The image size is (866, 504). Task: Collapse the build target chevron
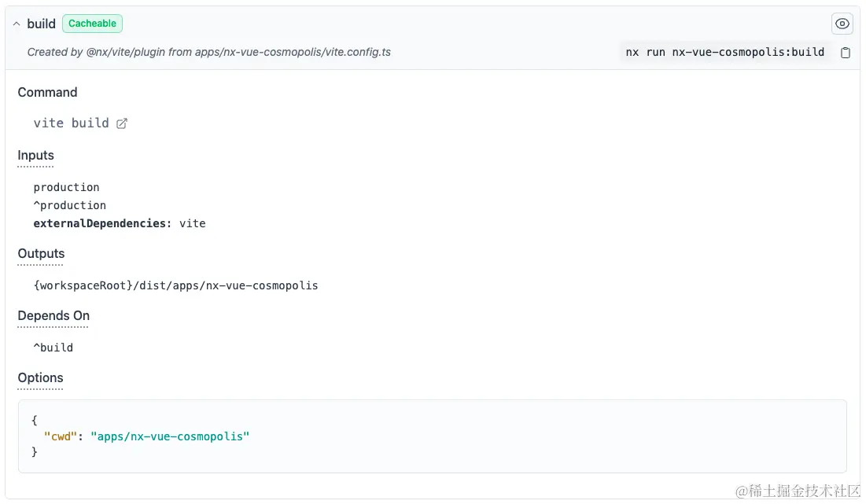17,24
